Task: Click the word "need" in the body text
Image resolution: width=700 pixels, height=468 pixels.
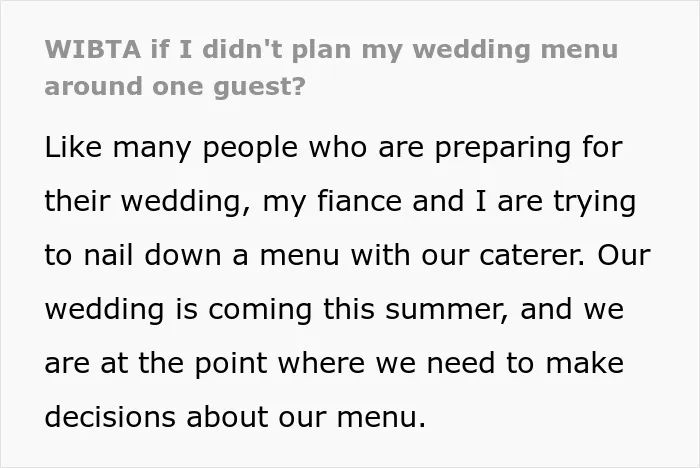Action: pos(460,363)
